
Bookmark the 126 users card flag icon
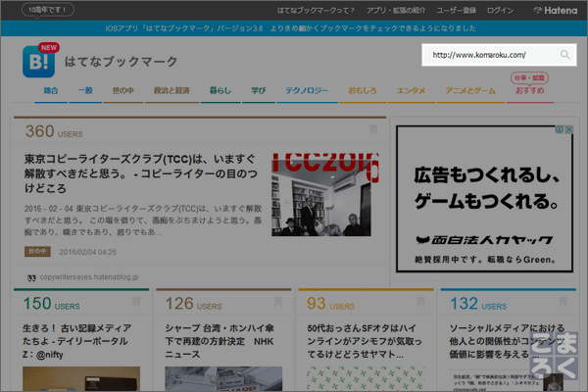[x=278, y=302]
